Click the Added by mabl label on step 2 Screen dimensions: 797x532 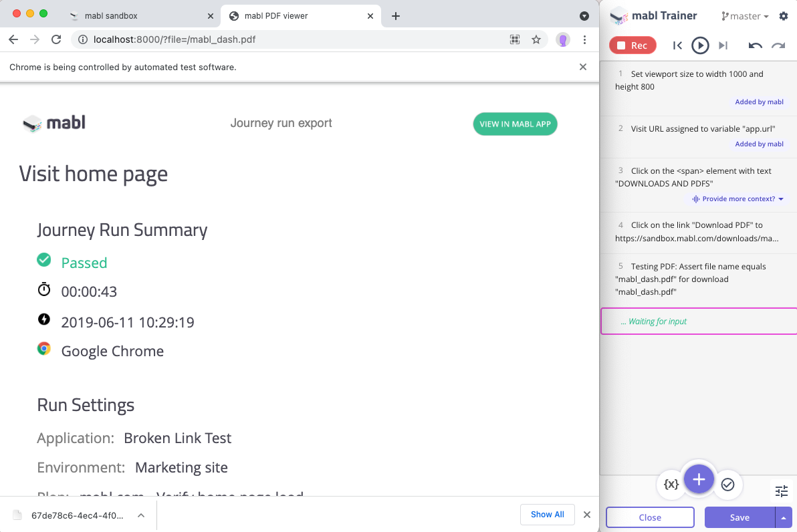coord(759,144)
